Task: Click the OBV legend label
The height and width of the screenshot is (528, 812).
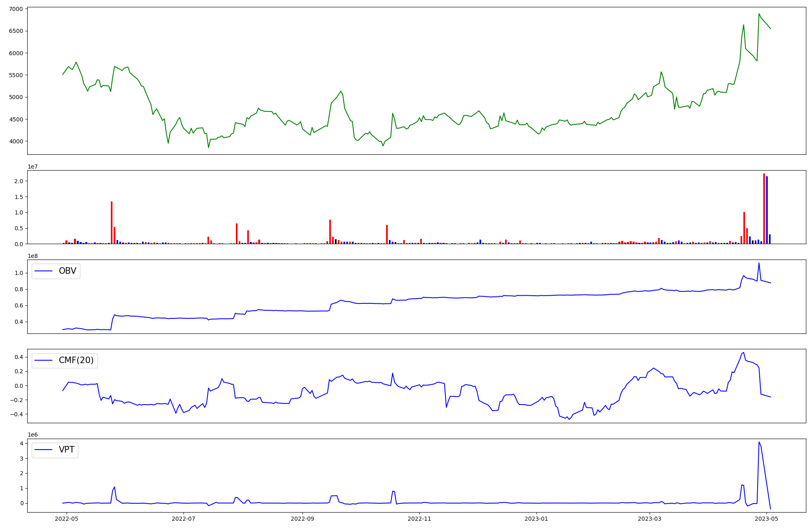Action: tap(67, 271)
